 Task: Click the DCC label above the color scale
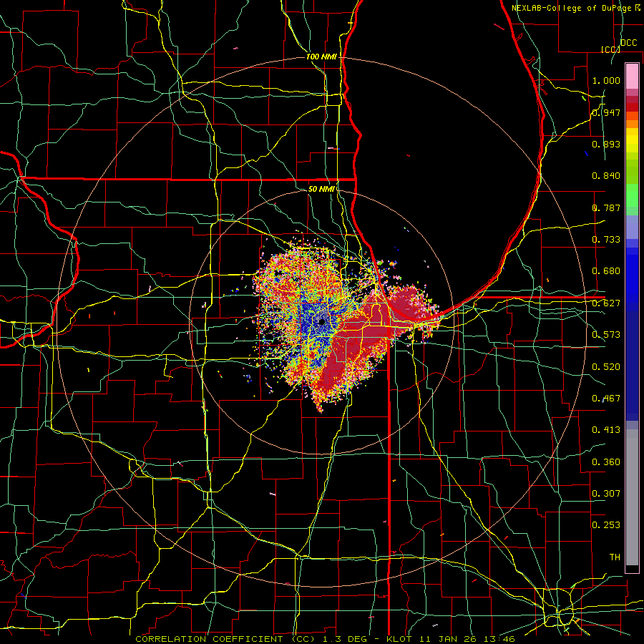[628, 43]
